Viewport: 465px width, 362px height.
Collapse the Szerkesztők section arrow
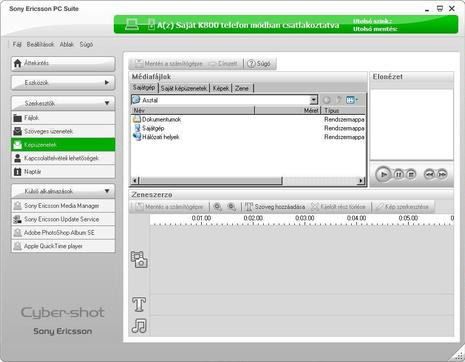[107, 103]
